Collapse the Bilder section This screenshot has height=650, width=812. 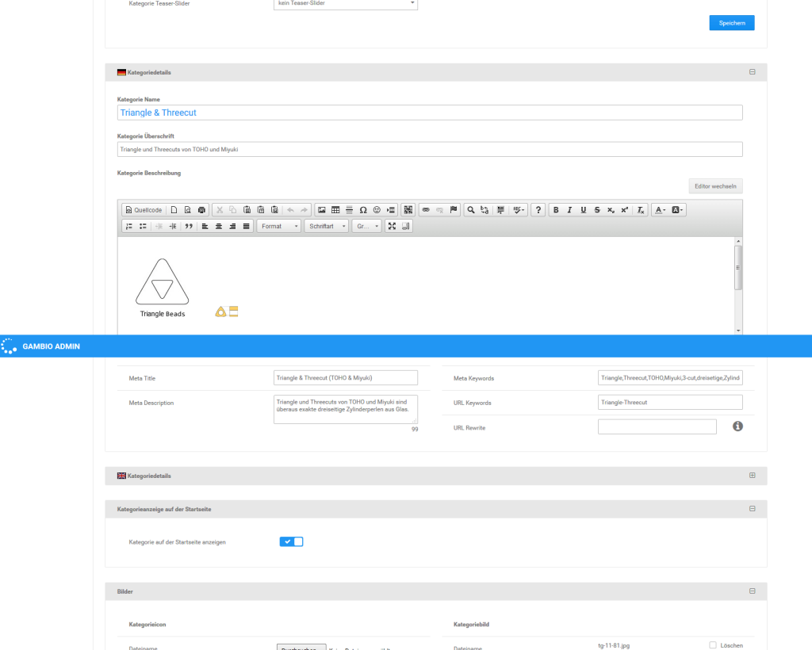(x=752, y=591)
